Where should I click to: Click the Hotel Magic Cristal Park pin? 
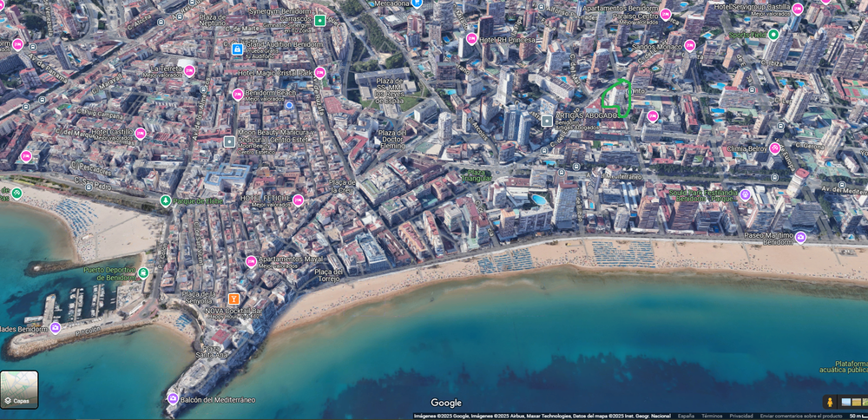tap(319, 73)
